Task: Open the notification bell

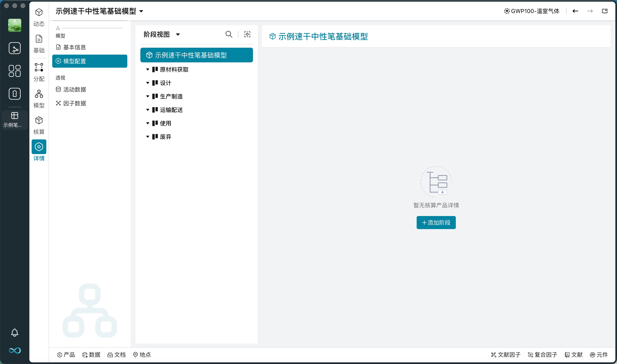Action: pyautogui.click(x=15, y=333)
